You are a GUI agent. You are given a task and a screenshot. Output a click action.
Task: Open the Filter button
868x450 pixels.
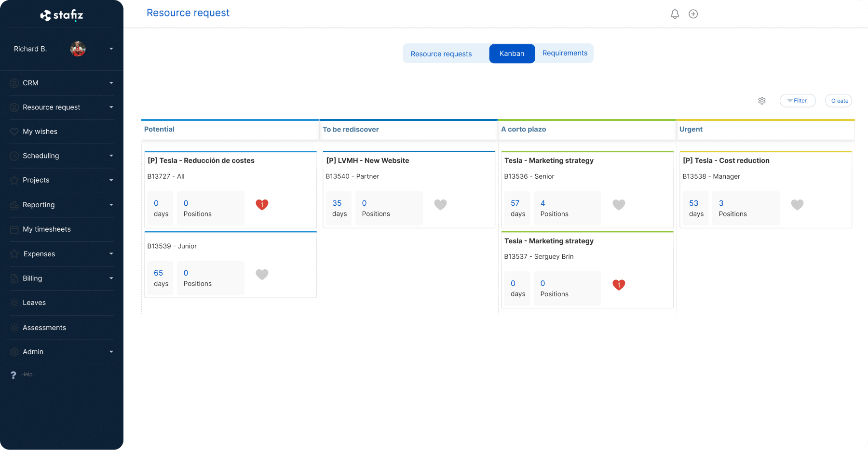(x=798, y=101)
